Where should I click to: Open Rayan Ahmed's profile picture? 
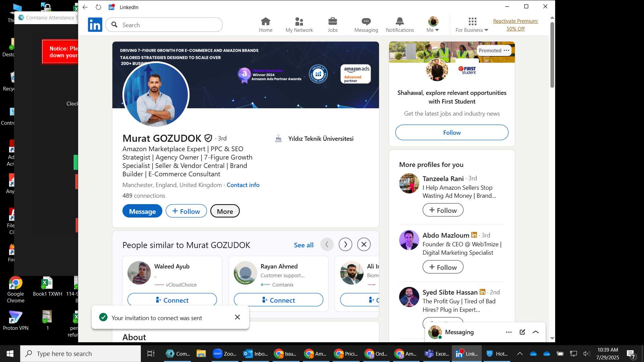pos(246,273)
